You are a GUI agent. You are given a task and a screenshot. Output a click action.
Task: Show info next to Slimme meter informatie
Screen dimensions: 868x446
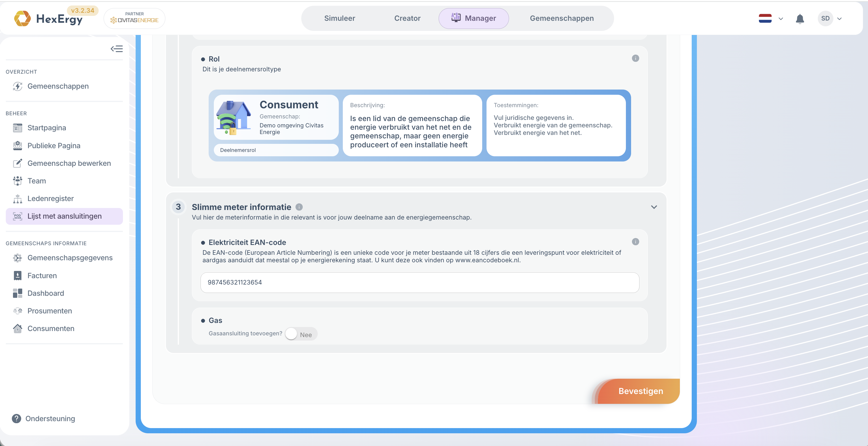coord(299,207)
